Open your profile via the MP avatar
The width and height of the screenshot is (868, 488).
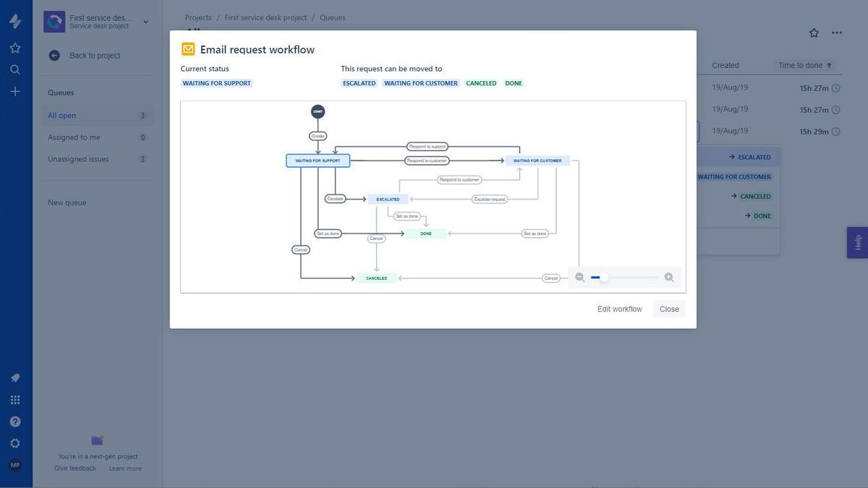(x=15, y=464)
